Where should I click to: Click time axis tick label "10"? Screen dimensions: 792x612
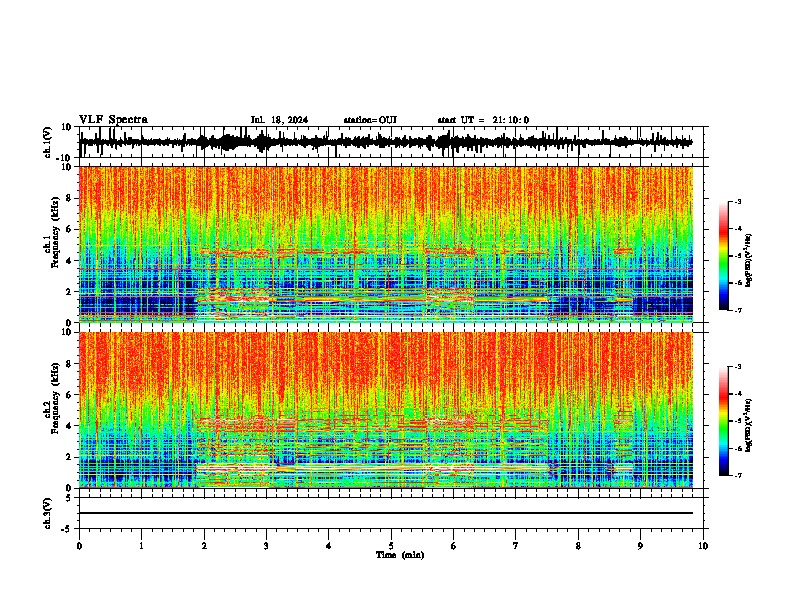tap(703, 546)
